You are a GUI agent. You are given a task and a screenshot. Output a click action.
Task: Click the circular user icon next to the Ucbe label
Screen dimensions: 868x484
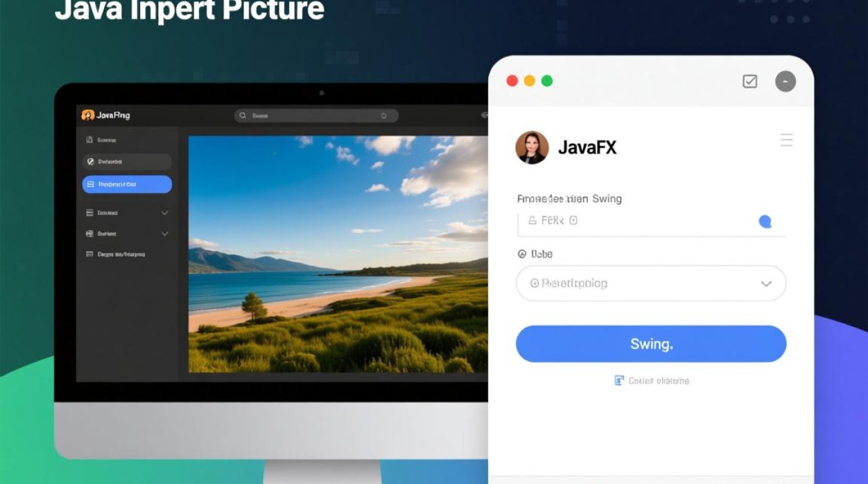(522, 254)
